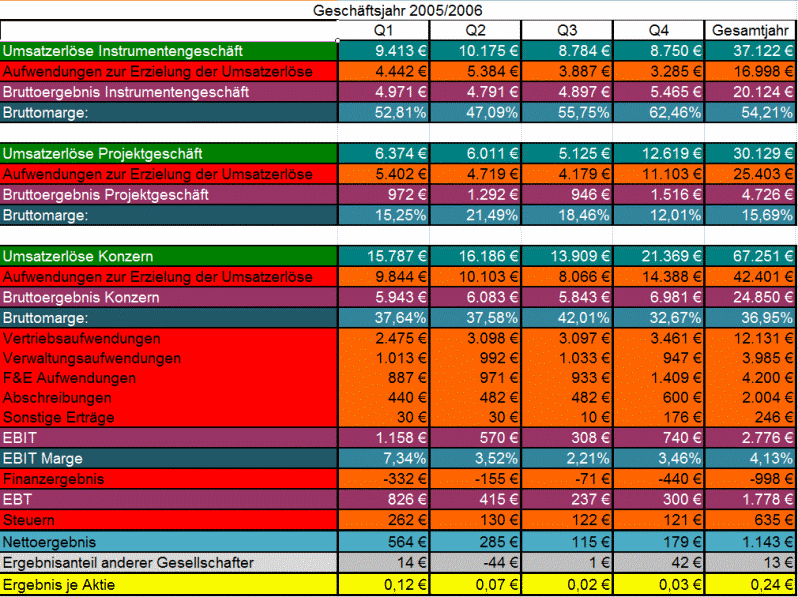The image size is (798, 597).
Task: Select the cell showing 6.374 €
Action: point(384,154)
